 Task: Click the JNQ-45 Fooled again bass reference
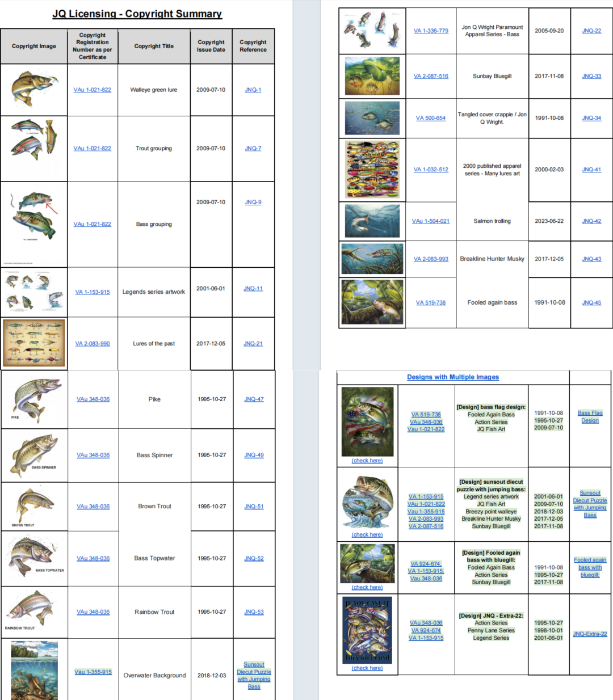click(591, 302)
